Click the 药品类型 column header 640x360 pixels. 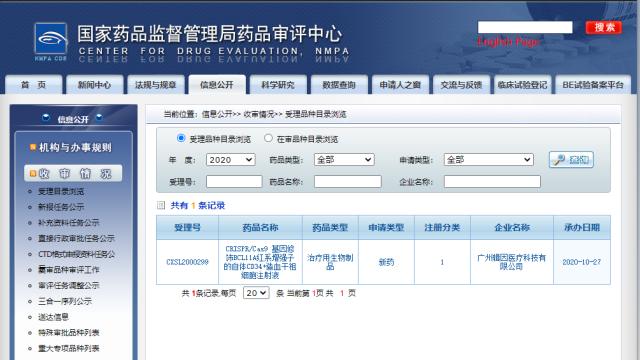click(x=330, y=227)
